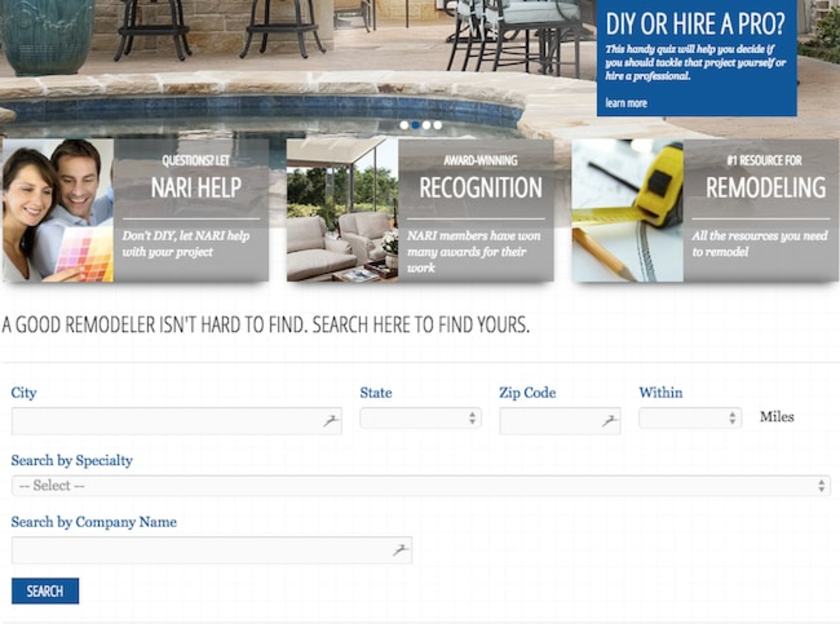The height and width of the screenshot is (624, 840).
Task: Select first carousel slide dot
Action: pos(404,125)
